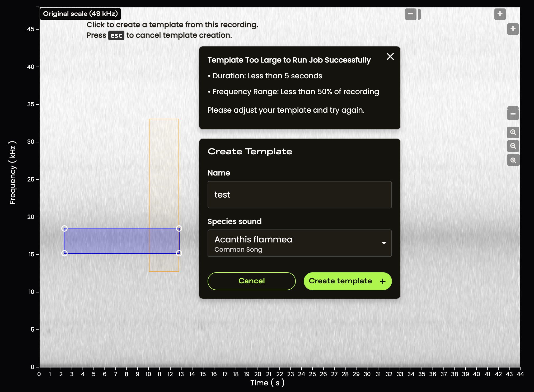Image resolution: width=534 pixels, height=392 pixels.
Task: Click the vertical plus zoom icon
Action: [513, 29]
